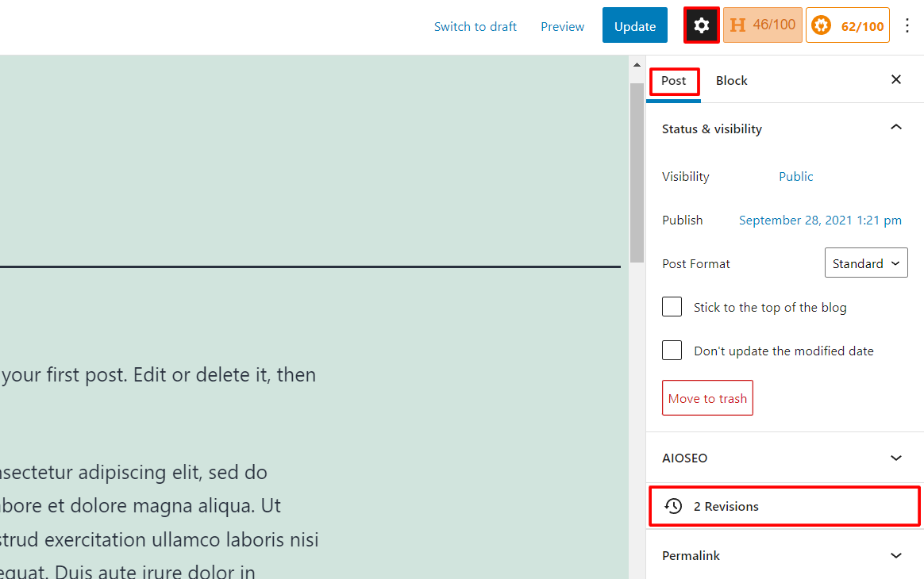Select the Post tab
924x579 pixels.
[x=674, y=80]
